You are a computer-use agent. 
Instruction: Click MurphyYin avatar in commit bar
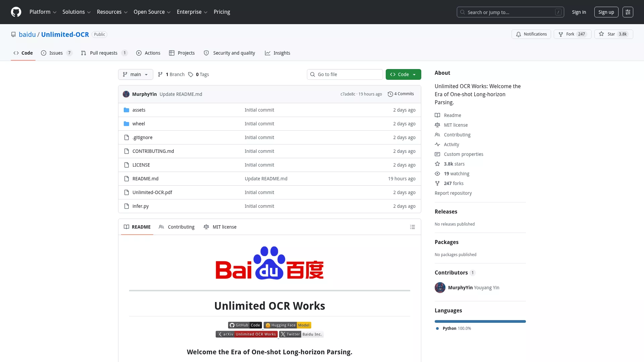click(x=126, y=94)
